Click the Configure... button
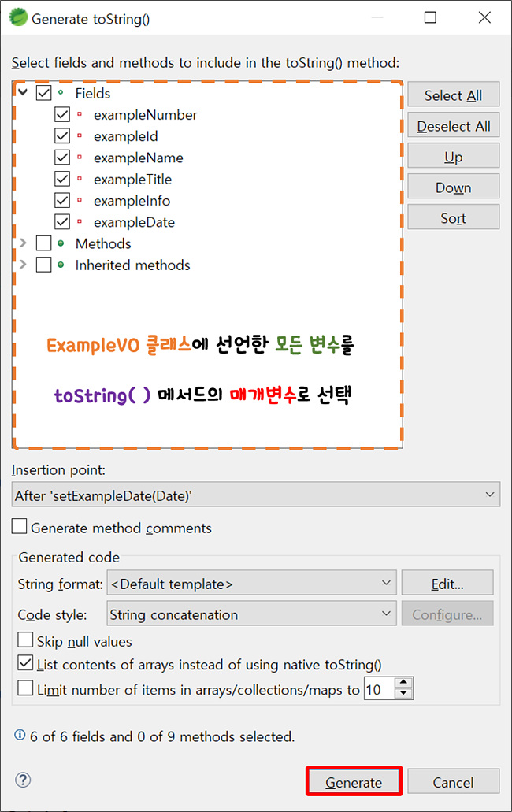This screenshot has width=512, height=812. [447, 614]
